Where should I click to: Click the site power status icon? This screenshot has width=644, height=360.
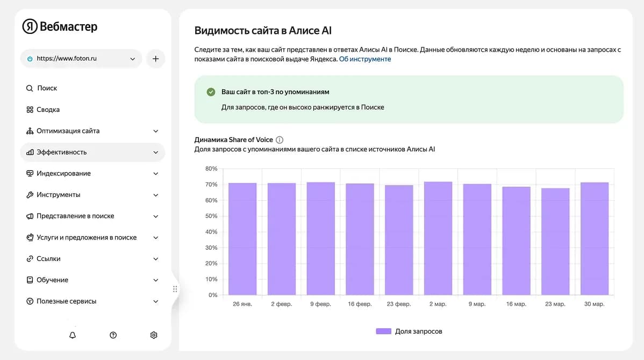click(30, 59)
